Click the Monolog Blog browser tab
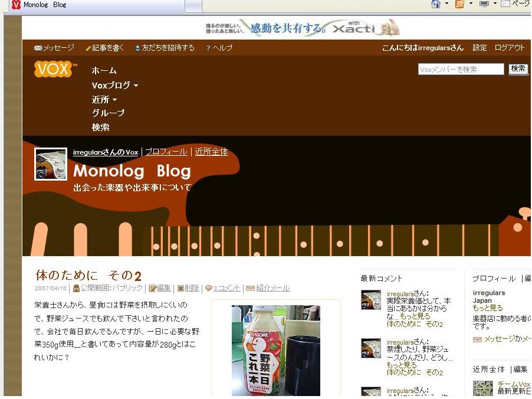The image size is (532, 399). coord(98,5)
